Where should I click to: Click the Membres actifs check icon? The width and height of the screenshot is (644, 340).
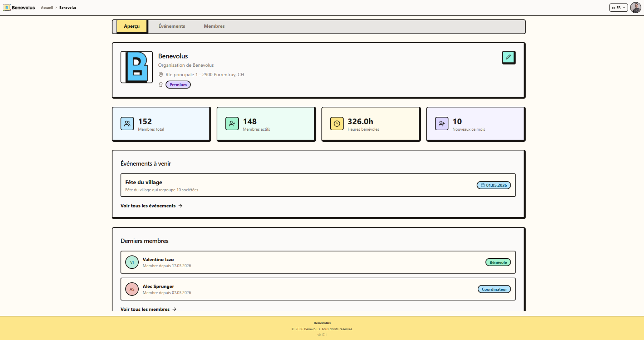(232, 124)
